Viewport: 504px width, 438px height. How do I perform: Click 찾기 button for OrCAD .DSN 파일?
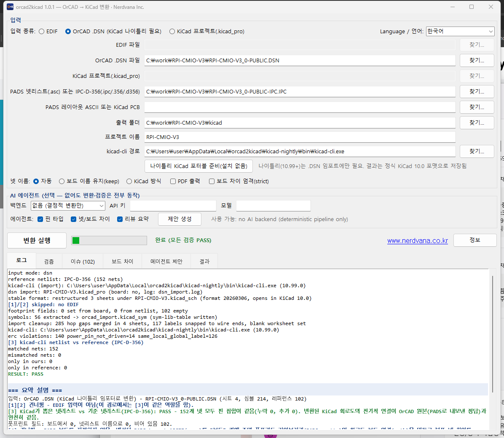click(477, 60)
